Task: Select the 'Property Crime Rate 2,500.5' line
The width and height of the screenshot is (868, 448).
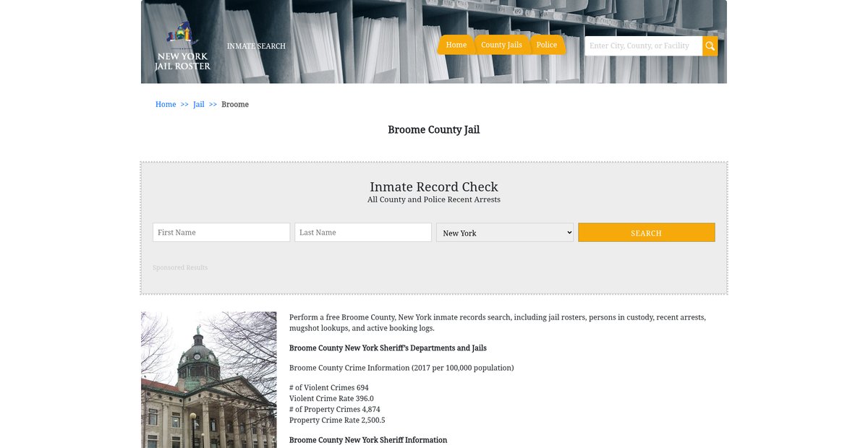Action: pos(337,421)
